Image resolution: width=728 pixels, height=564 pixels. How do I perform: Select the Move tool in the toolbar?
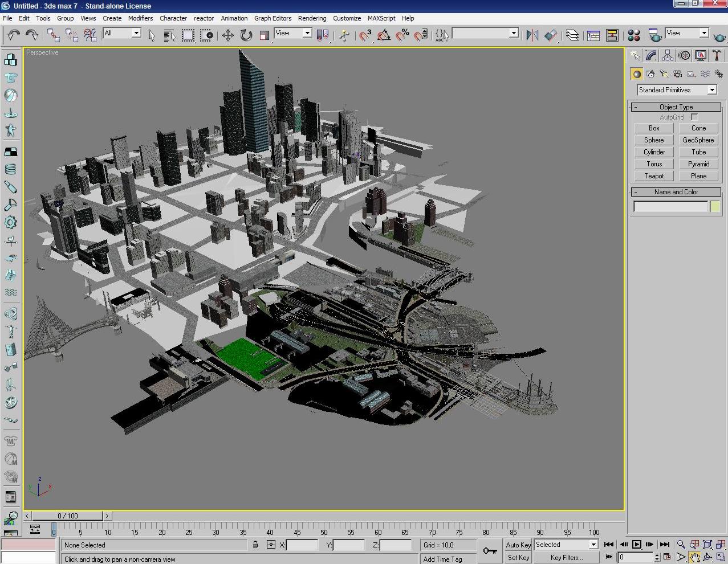tap(227, 35)
